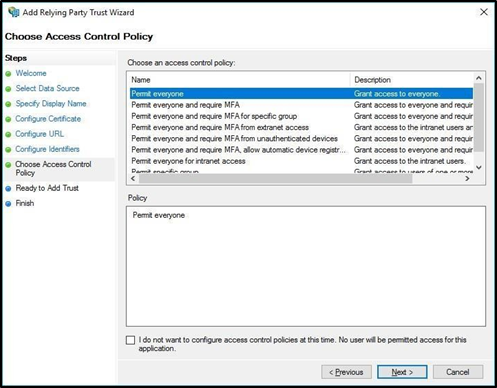Image resolution: width=497 pixels, height=388 pixels.
Task: Check the do not configure access control policies box
Action: [x=130, y=340]
